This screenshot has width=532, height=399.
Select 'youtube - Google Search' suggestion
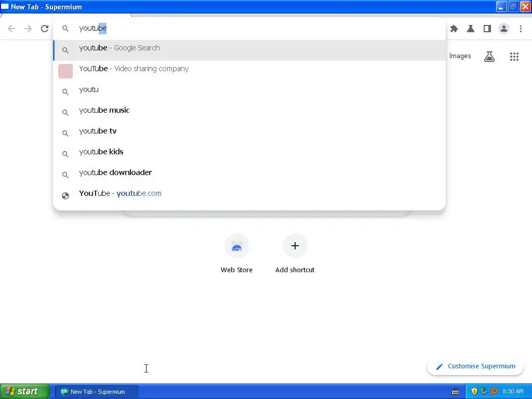[249, 50]
